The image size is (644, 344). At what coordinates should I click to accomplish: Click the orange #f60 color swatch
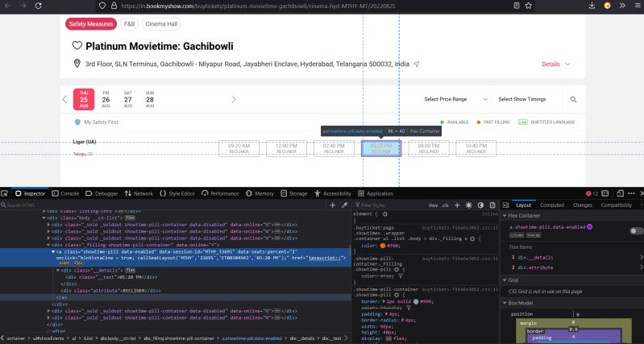[x=382, y=246]
